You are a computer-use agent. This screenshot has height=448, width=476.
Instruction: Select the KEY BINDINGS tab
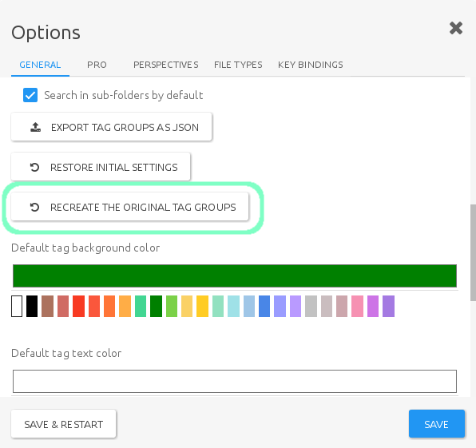click(310, 65)
